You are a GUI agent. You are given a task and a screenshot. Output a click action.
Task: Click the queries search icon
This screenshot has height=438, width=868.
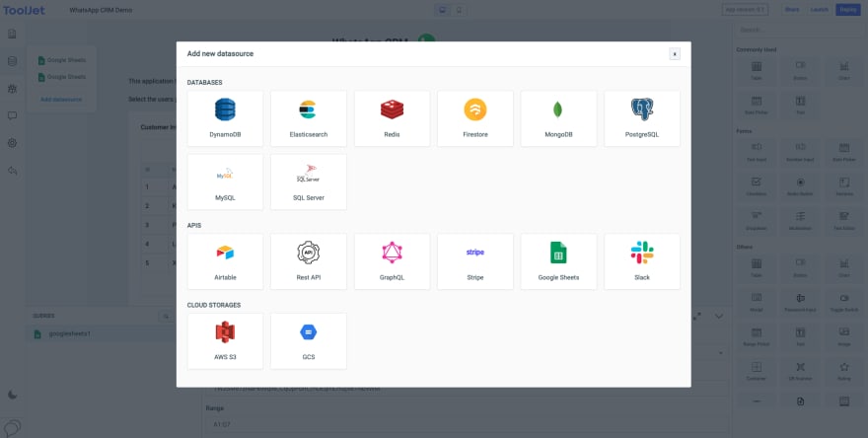point(166,317)
